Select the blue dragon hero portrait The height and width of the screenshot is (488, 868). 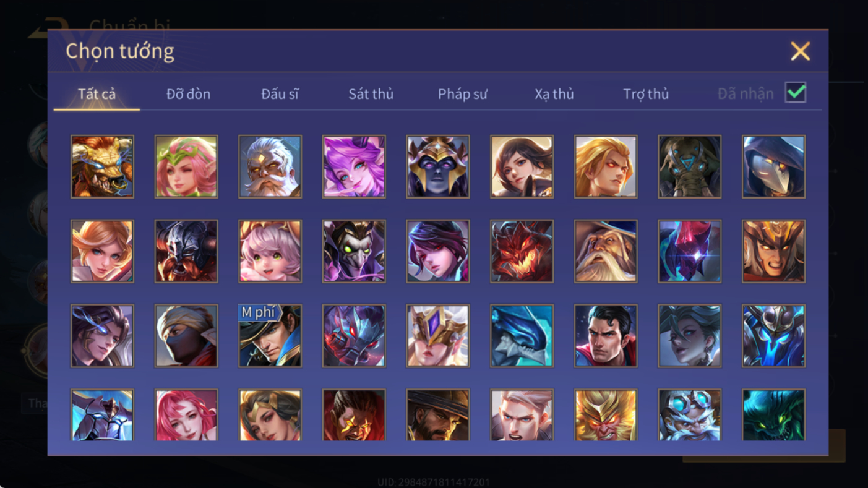click(x=522, y=336)
